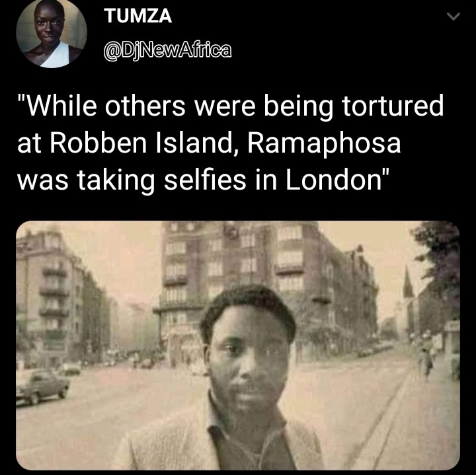The height and width of the screenshot is (475, 476).
Task: Visit the TUMZA display name profile
Action: click(x=138, y=16)
